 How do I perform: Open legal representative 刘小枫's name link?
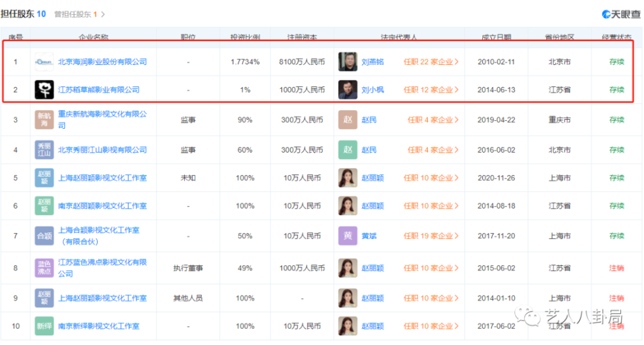[372, 89]
